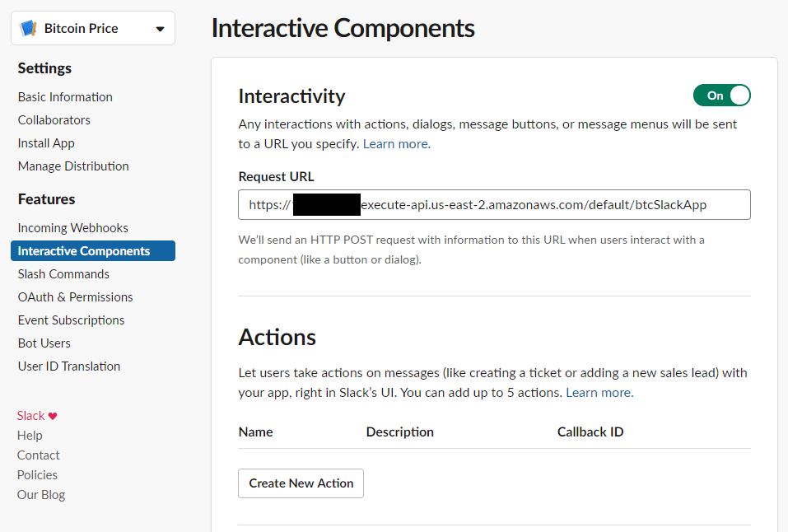The image size is (788, 532).
Task: Click Learn more link under Actions
Action: (599, 393)
